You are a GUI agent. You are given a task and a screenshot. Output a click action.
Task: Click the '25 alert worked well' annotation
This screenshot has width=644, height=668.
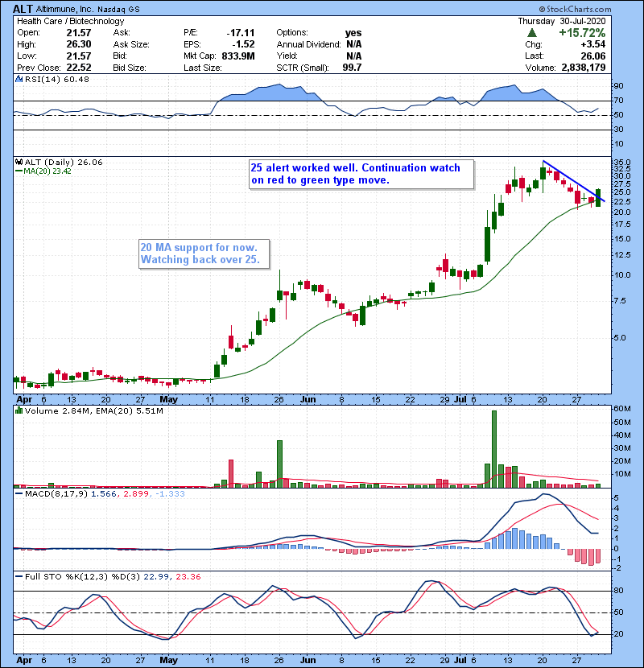(361, 174)
